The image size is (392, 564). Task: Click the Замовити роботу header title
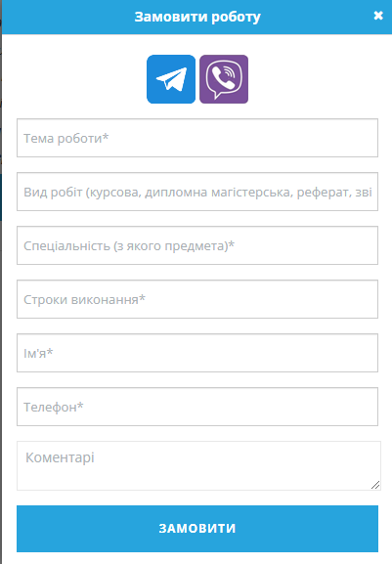pyautogui.click(x=197, y=17)
